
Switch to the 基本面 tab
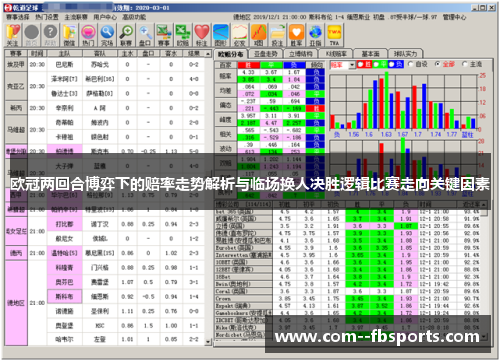pyautogui.click(x=371, y=54)
